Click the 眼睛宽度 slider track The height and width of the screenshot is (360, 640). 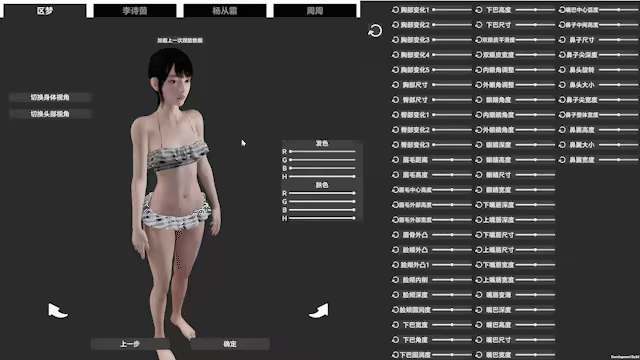click(x=535, y=190)
